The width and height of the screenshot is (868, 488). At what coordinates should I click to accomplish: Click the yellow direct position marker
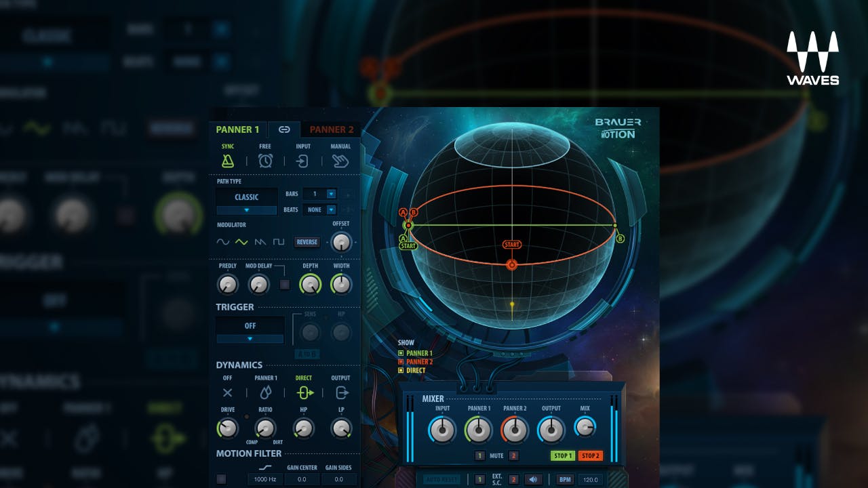tap(512, 304)
